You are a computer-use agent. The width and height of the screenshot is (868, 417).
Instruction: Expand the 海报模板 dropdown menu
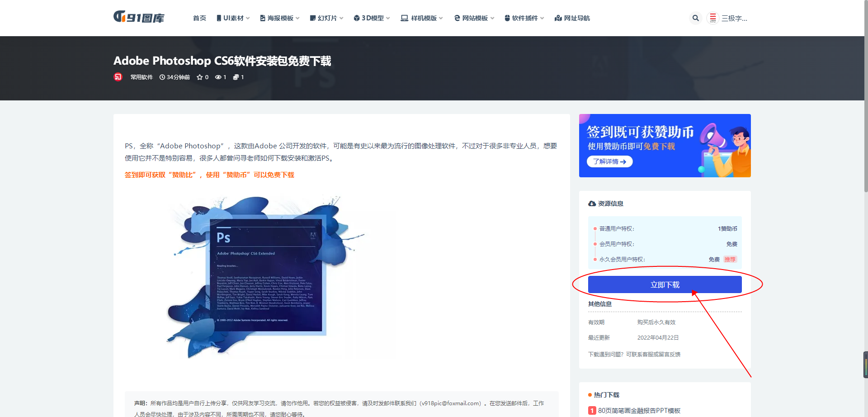pyautogui.click(x=279, y=18)
